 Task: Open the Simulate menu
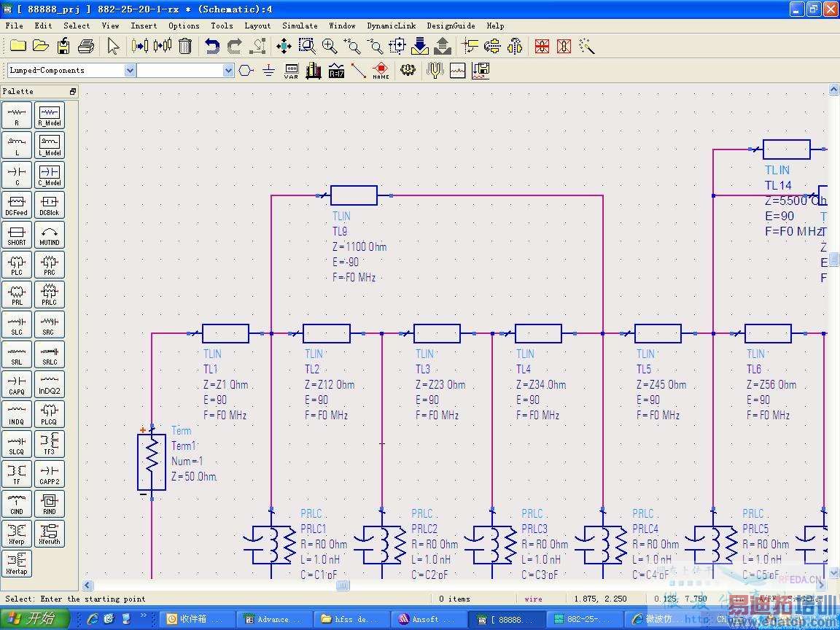point(300,26)
